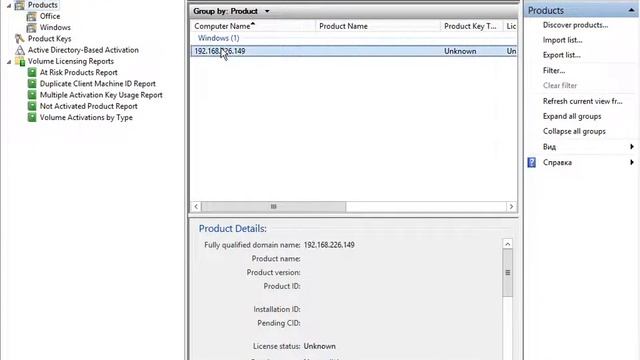Expand the Вид submenu arrow
The width and height of the screenshot is (640, 360).
[x=632, y=147]
